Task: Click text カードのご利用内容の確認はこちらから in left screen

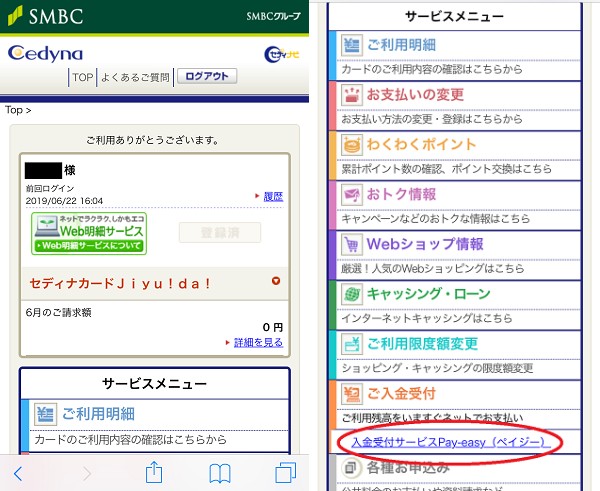Action: 130,439
